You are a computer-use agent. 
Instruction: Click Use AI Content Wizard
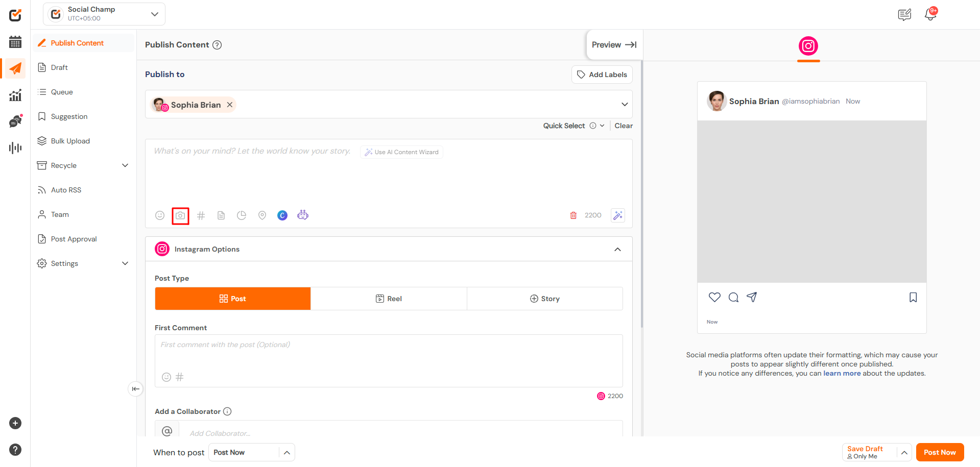(401, 152)
